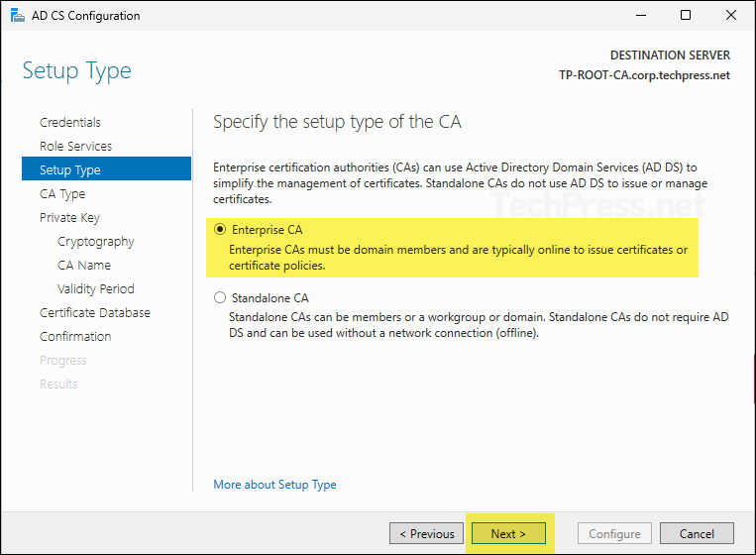The height and width of the screenshot is (555, 756).
Task: Click the Enterprise CA description text
Action: point(458,258)
